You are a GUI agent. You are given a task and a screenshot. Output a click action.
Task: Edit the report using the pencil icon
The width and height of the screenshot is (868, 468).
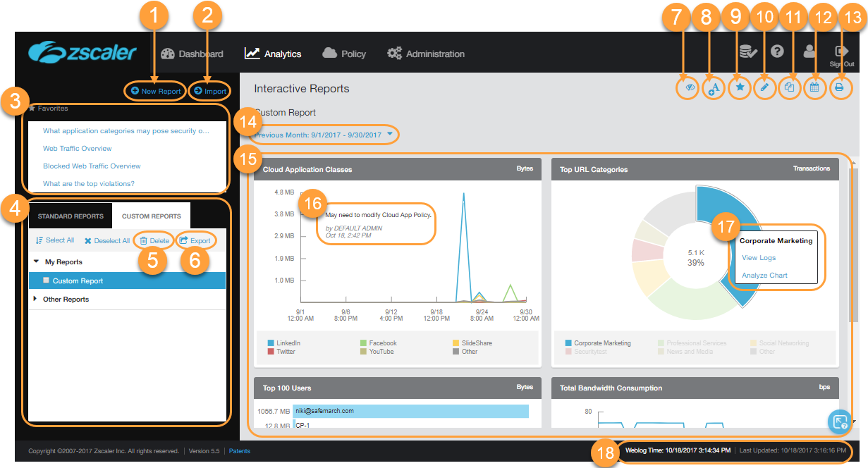coord(764,88)
